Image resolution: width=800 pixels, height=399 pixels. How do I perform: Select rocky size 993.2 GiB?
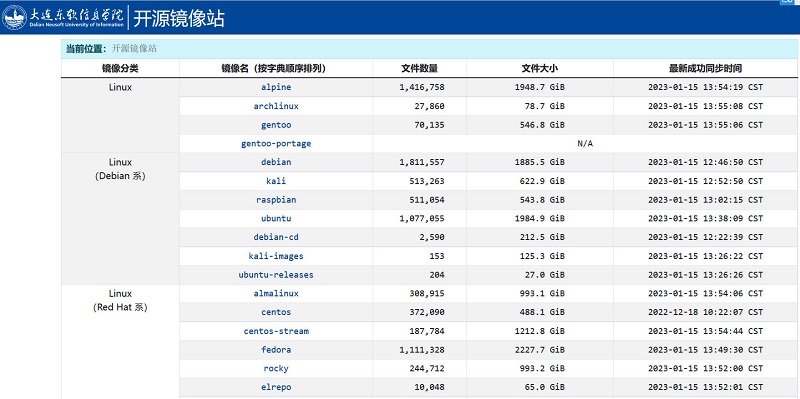pyautogui.click(x=542, y=368)
